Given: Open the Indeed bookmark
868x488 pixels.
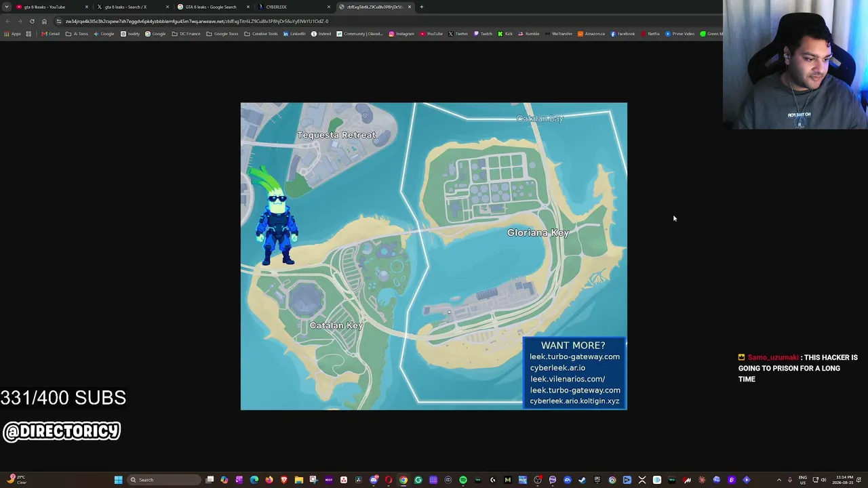Looking at the screenshot, I should [x=321, y=34].
